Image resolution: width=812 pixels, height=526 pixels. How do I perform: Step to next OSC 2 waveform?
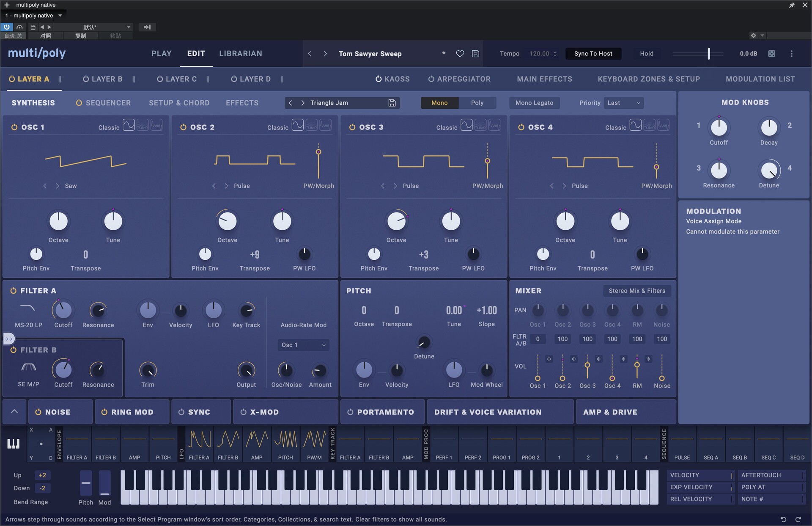(x=226, y=186)
